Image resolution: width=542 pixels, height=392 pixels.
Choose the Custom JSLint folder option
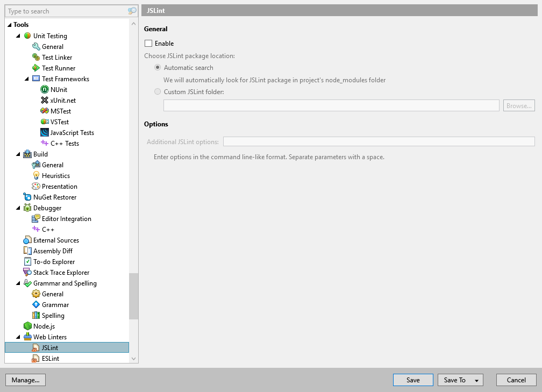click(158, 91)
